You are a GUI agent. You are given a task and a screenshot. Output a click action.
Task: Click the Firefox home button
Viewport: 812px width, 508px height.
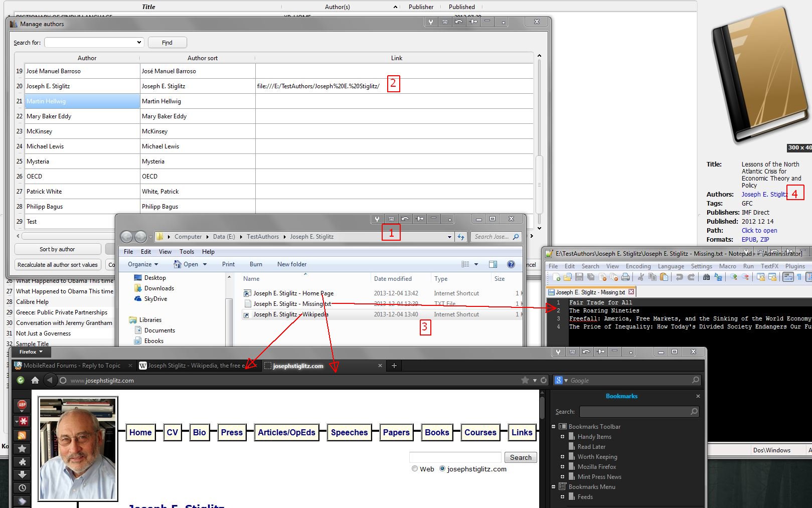coord(35,380)
